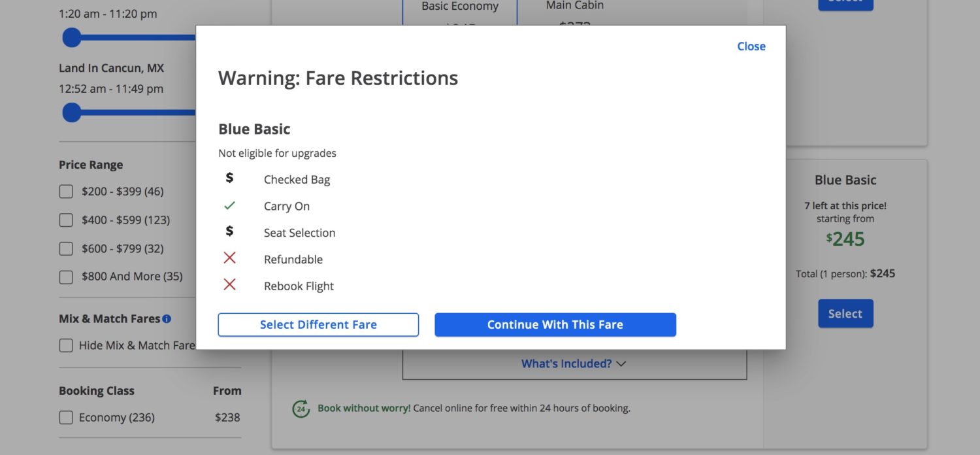Click the dollar icon beside Checked Bag
The width and height of the screenshot is (980, 455).
(229, 177)
